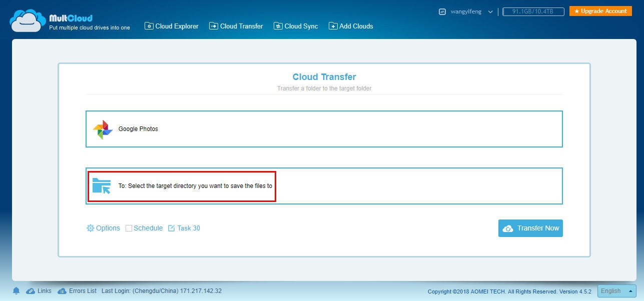Open the Errors List

[x=83, y=290]
